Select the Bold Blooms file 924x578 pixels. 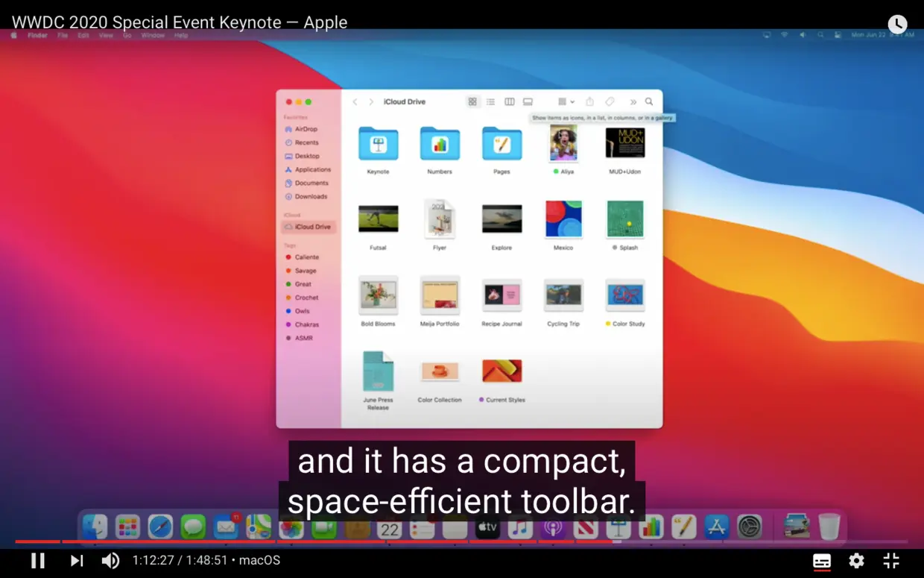click(378, 295)
